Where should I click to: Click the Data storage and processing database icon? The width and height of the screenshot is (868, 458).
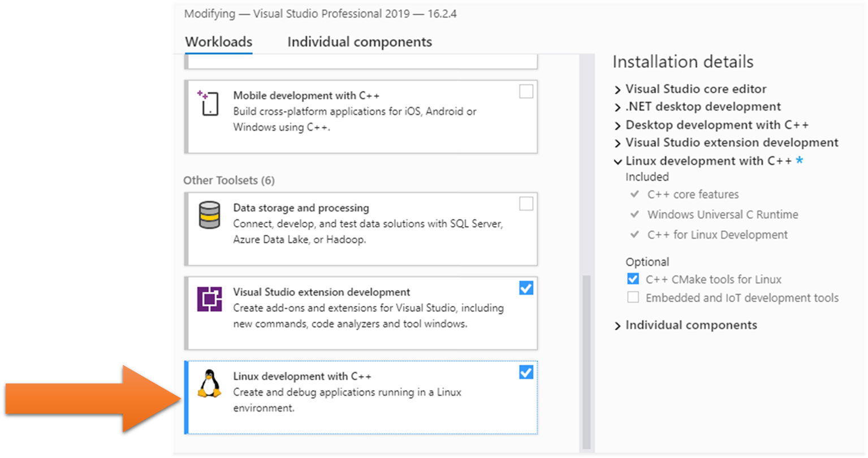coord(210,215)
